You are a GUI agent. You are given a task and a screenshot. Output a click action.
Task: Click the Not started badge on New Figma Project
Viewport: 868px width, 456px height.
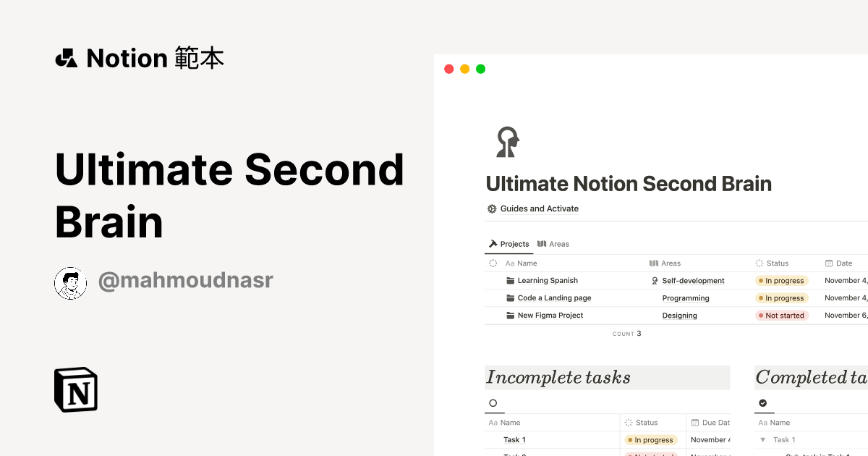point(782,315)
